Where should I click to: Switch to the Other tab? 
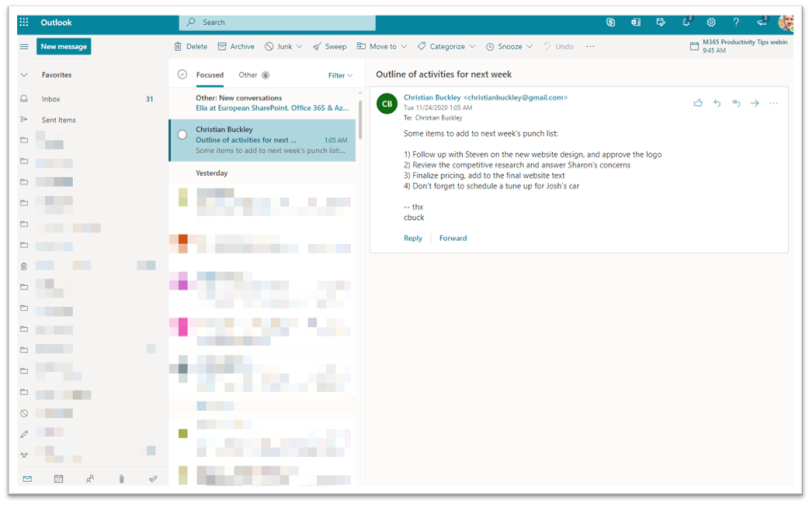253,75
